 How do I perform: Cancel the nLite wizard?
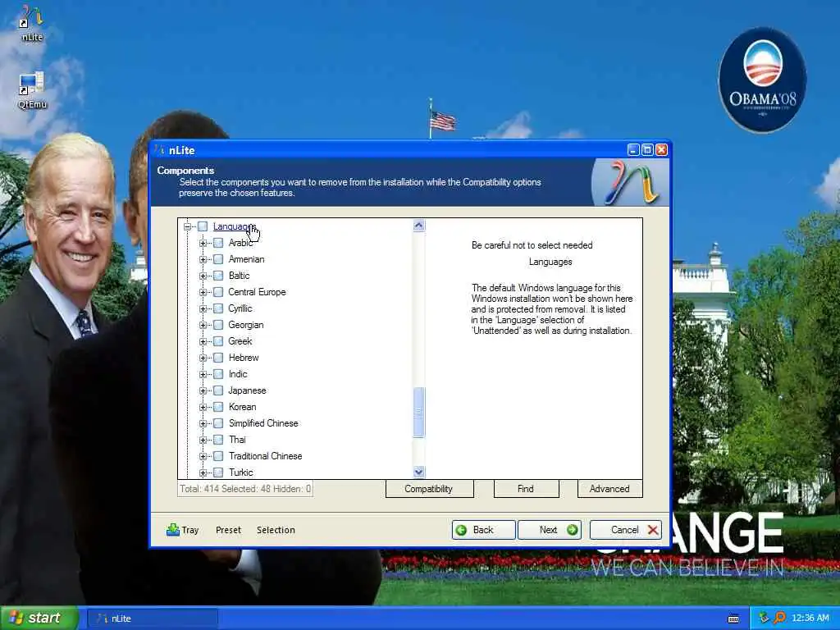point(626,530)
